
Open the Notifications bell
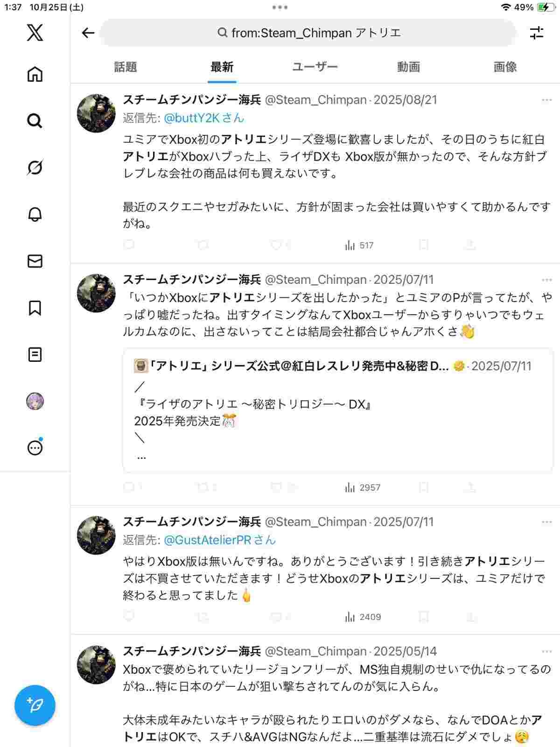tap(35, 214)
